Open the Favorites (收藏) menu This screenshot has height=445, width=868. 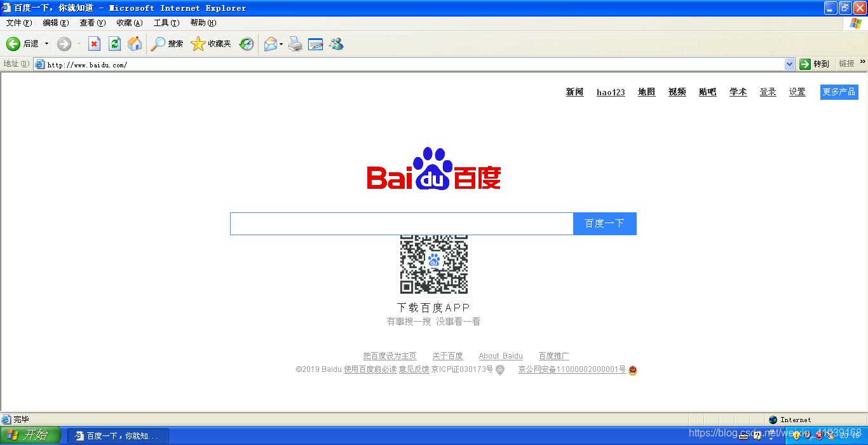(129, 23)
